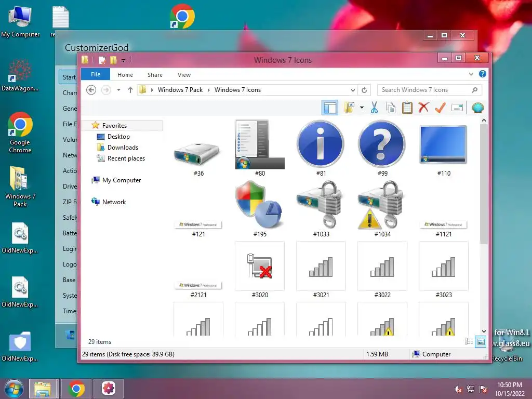Viewport: 532px width, 399px height.
Task: Open My Computer desktop icon
Action: click(x=20, y=21)
